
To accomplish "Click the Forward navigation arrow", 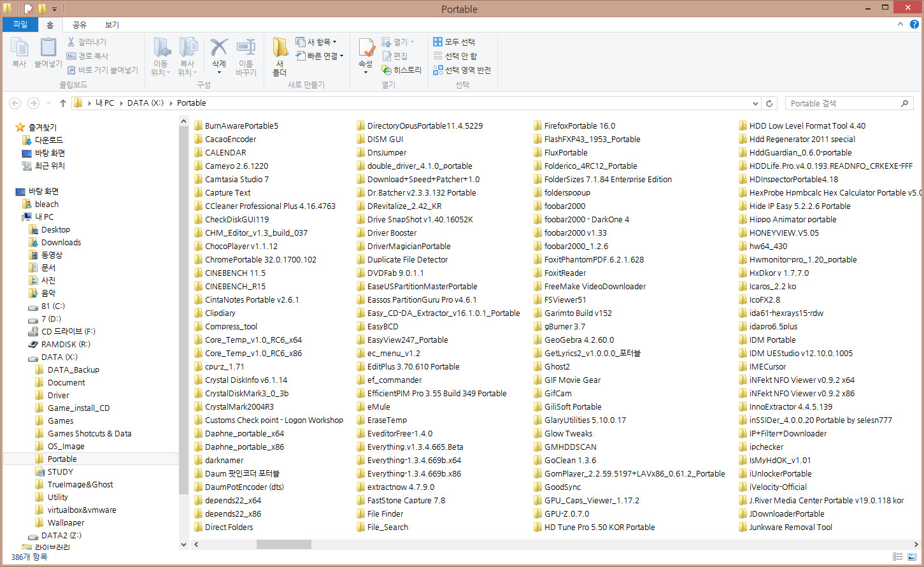I will [x=33, y=103].
